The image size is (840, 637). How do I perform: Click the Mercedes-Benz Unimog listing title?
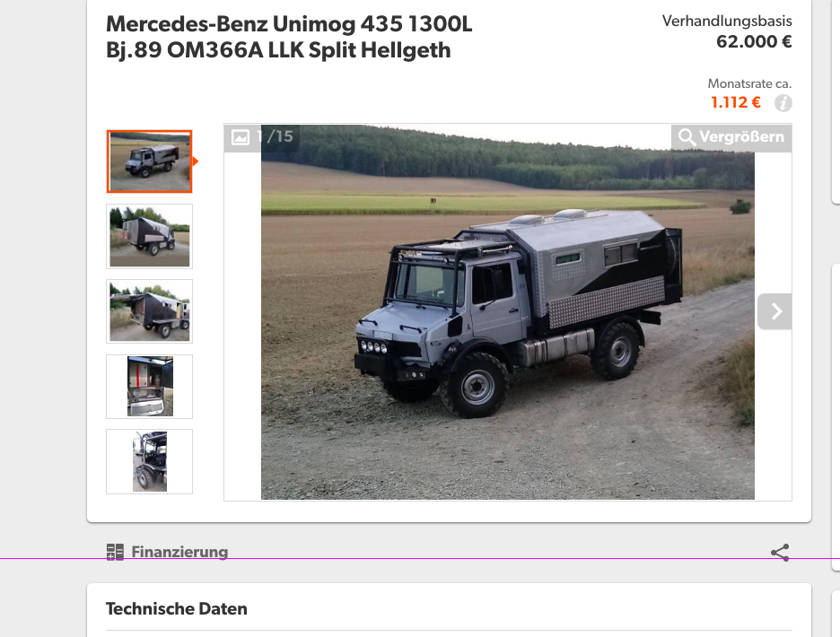(x=289, y=37)
